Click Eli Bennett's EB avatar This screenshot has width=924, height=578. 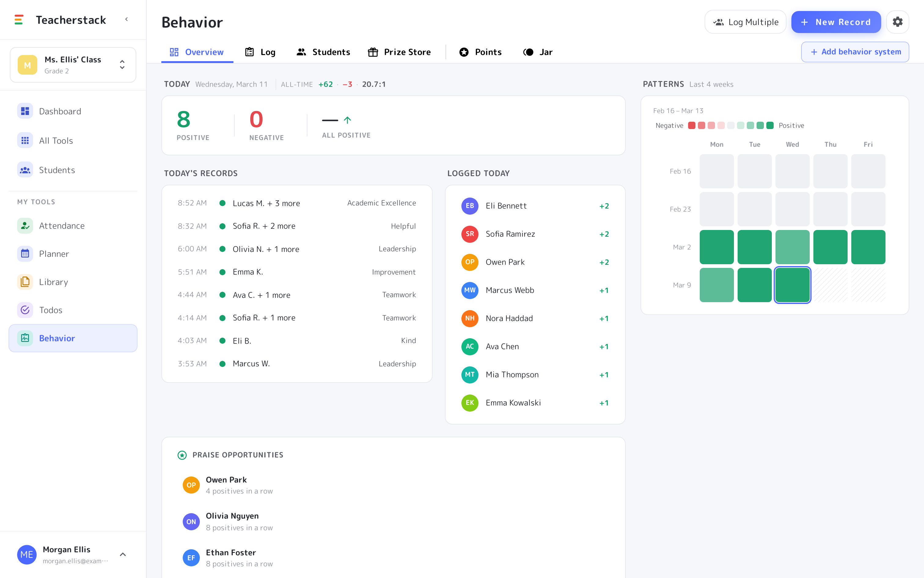click(470, 206)
